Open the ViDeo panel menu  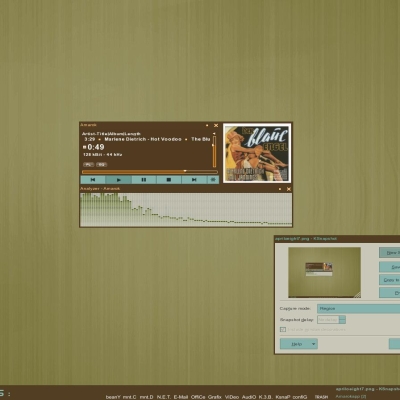tap(232, 397)
